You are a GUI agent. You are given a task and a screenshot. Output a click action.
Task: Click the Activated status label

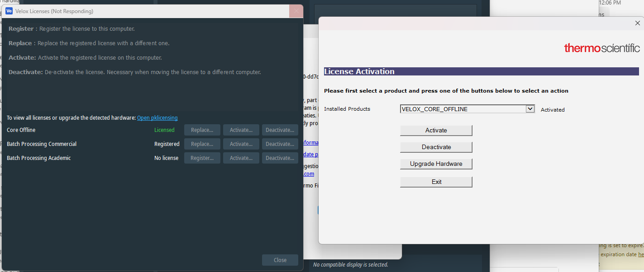point(553,109)
